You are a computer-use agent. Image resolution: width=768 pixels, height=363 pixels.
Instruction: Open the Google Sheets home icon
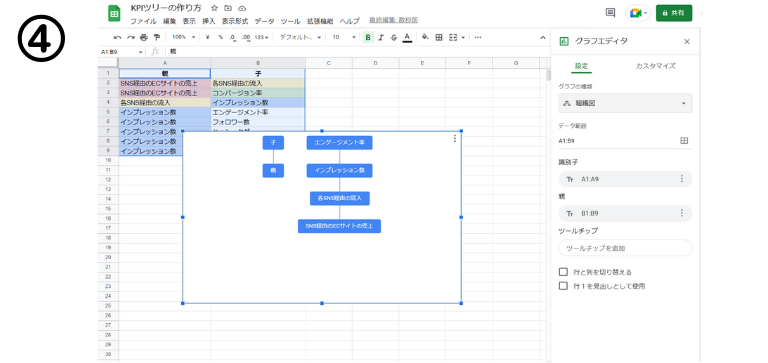[x=114, y=13]
